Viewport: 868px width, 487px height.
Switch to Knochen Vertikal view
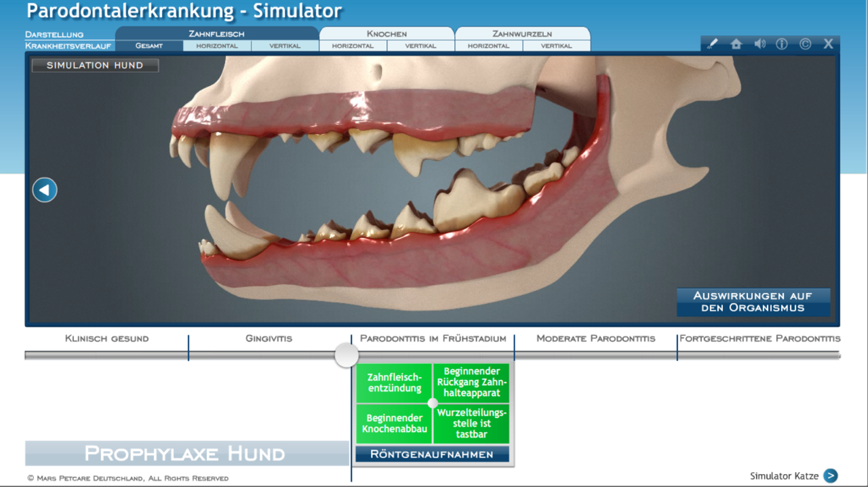click(420, 46)
